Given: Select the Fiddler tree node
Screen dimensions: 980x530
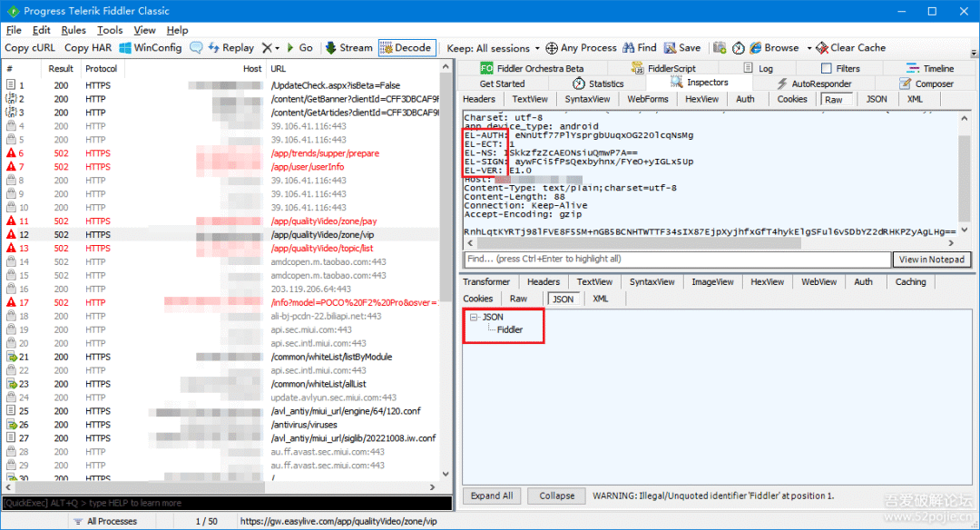Looking at the screenshot, I should tap(509, 330).
